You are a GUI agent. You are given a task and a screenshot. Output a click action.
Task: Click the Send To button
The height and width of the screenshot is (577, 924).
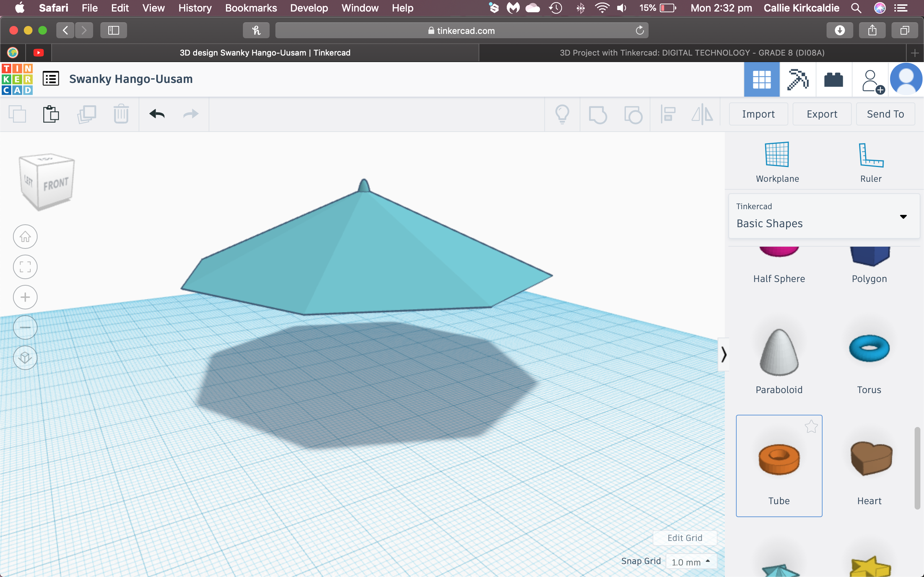885,114
